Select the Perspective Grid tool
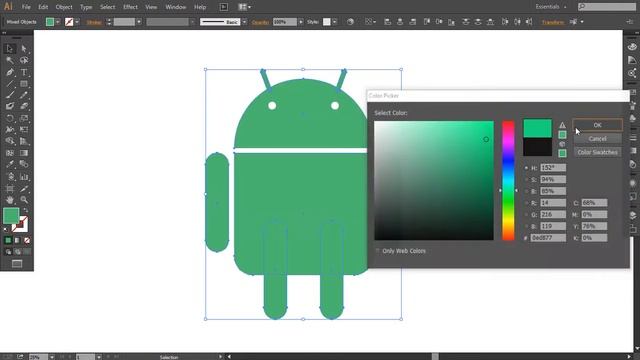Screen dimensions: 640x360 pyautogui.click(x=24, y=141)
